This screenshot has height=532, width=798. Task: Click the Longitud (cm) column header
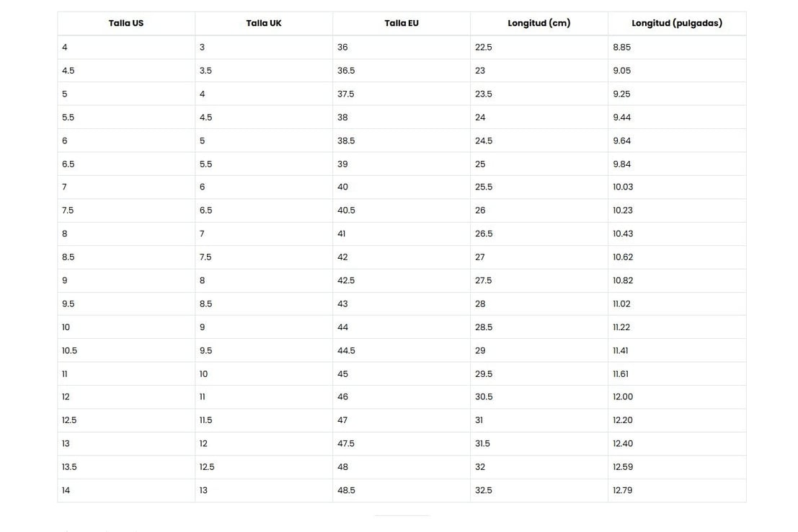coord(539,23)
